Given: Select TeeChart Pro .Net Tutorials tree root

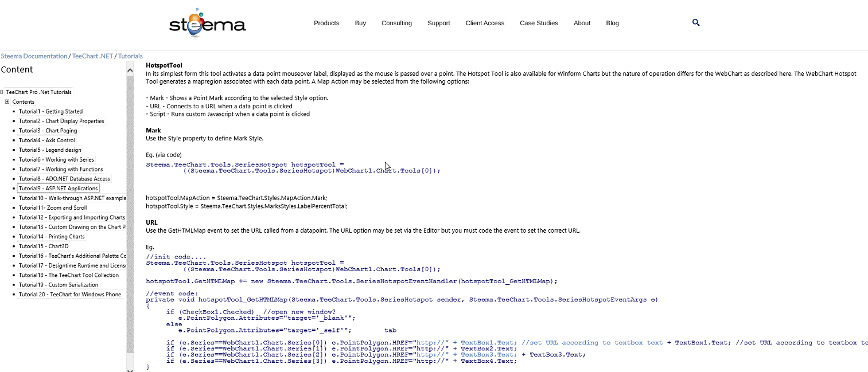Looking at the screenshot, I should 39,92.
